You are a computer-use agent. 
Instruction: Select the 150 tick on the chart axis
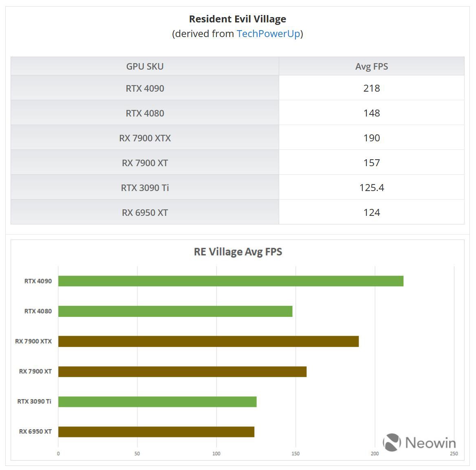coord(296,454)
